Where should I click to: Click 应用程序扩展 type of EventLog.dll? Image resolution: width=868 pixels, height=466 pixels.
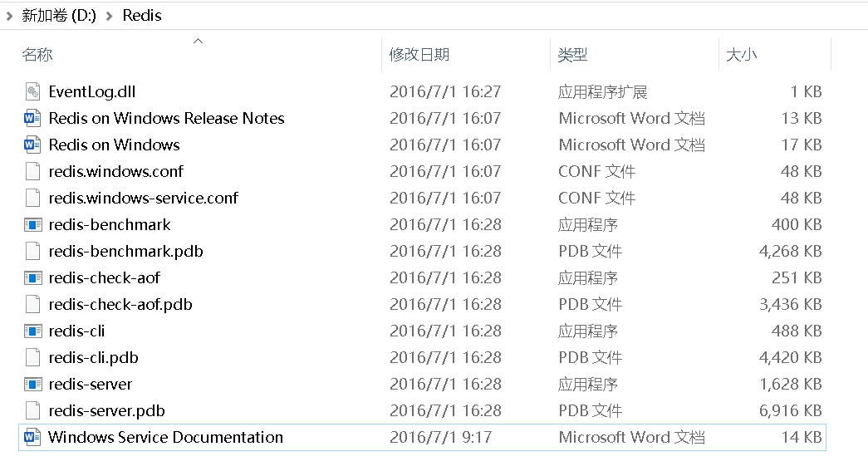click(602, 91)
